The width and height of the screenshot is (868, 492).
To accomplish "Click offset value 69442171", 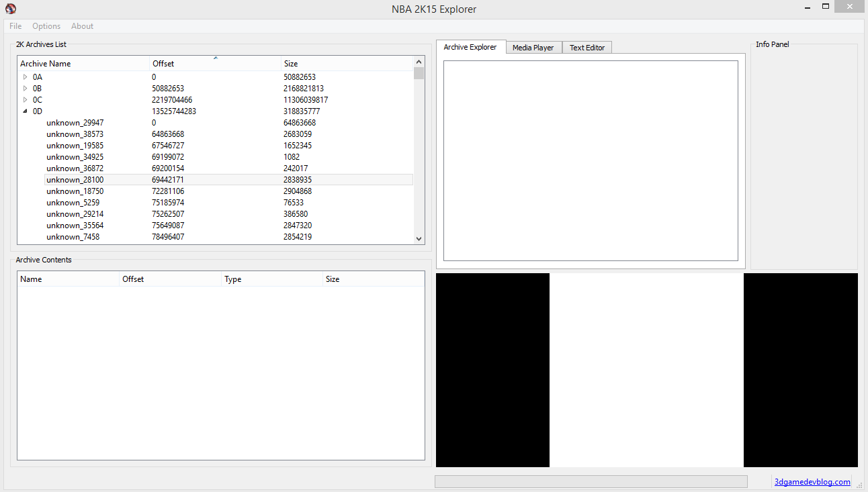I will click(x=168, y=180).
